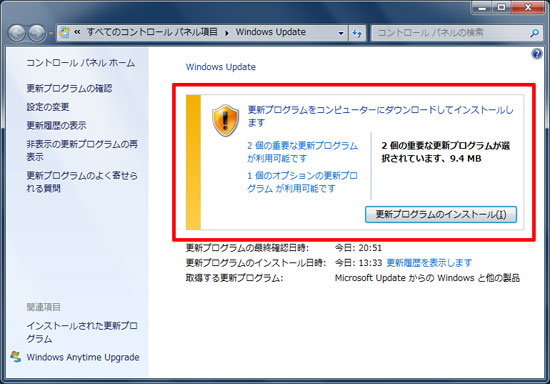Maximize the Windows Update window
The image size is (550, 384).
tap(502, 7)
